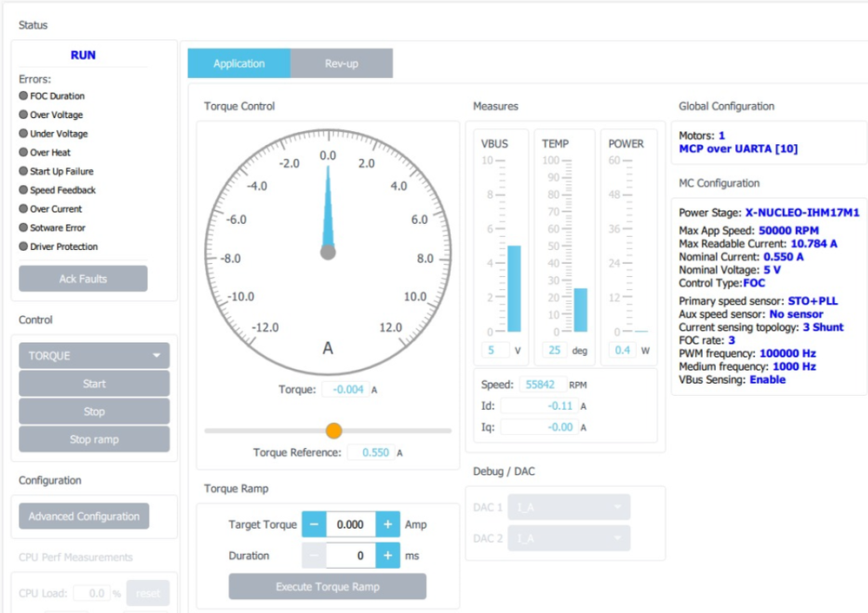Click the Speed value 55842
Image resolution: width=868 pixels, height=613 pixels.
tap(542, 385)
